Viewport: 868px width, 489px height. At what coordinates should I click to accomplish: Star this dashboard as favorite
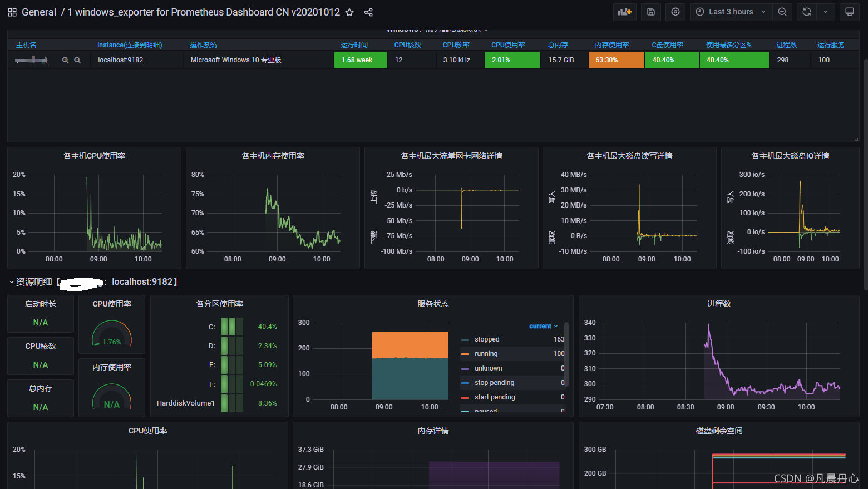point(349,12)
